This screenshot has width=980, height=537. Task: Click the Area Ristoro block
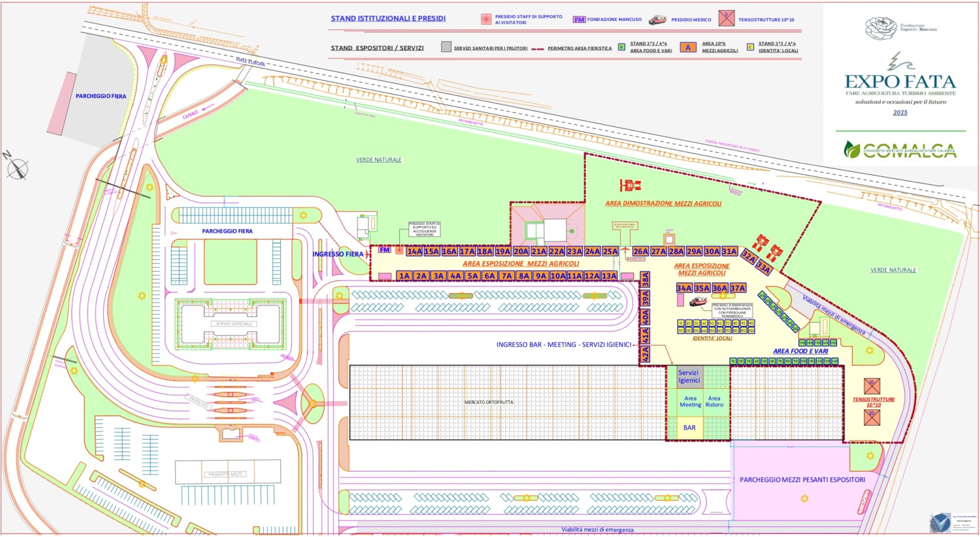click(x=714, y=402)
